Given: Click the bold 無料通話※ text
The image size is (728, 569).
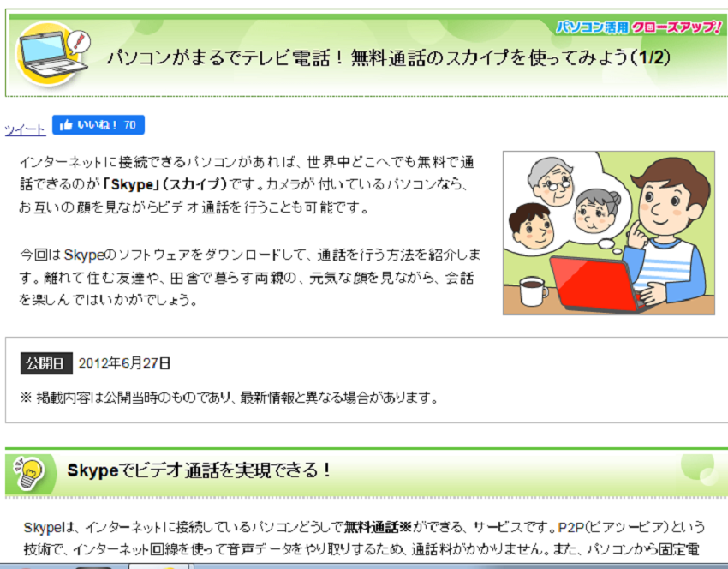Looking at the screenshot, I should click(x=378, y=527).
